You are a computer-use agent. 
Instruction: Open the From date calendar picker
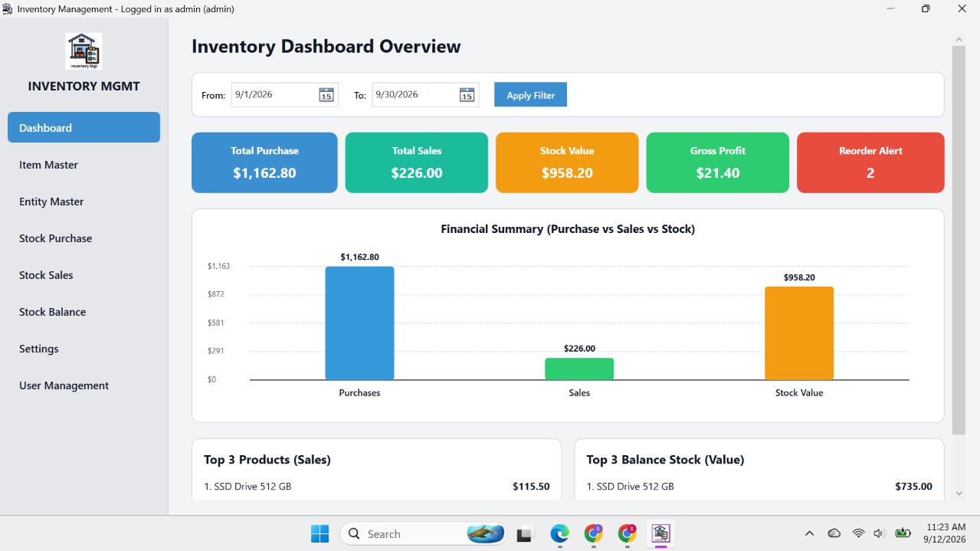point(326,95)
